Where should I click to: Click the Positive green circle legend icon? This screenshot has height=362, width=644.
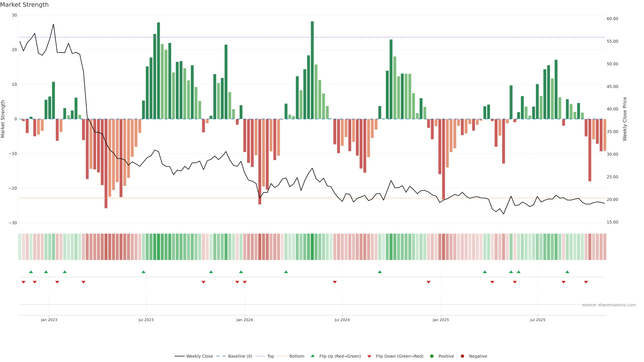432,356
